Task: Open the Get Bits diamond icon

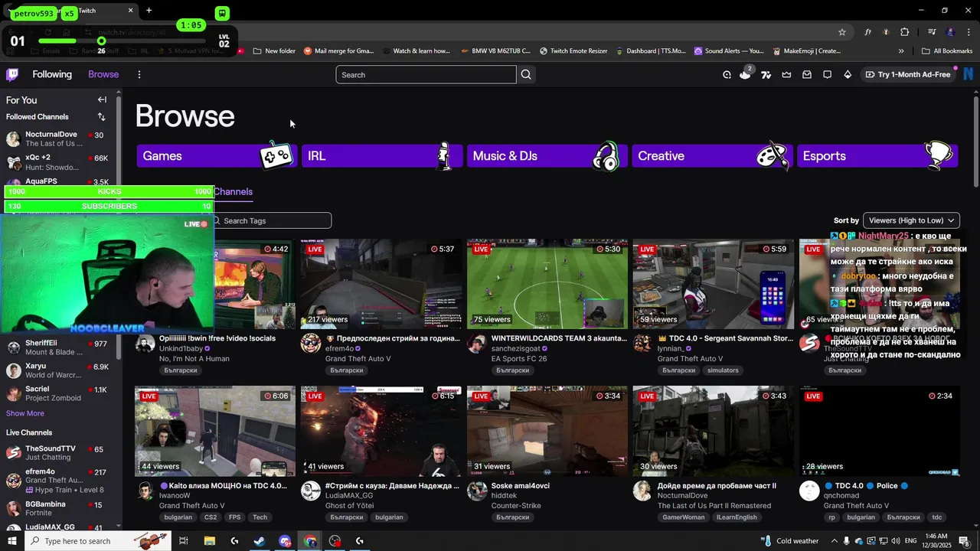Action: pyautogui.click(x=848, y=74)
